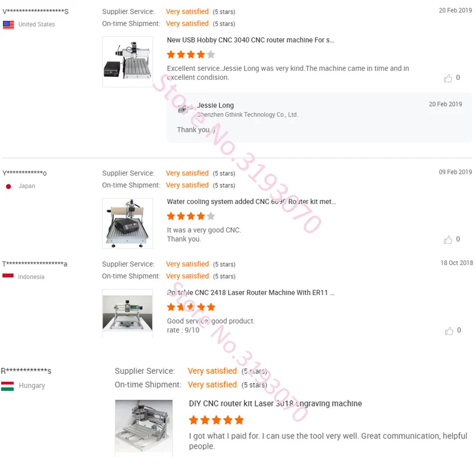Viewport: 476px width, 476px height.
Task: Click thumbs-up on Japan buyer's review
Action: point(448,240)
